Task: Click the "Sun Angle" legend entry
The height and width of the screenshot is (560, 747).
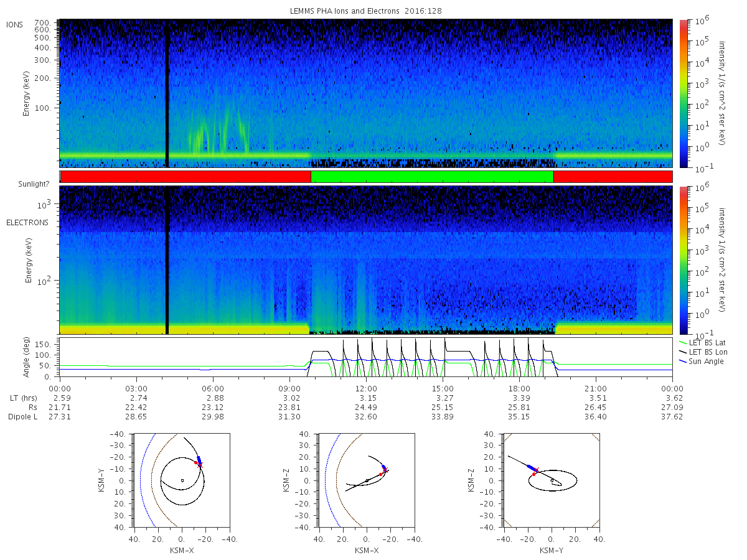Action: (x=702, y=362)
